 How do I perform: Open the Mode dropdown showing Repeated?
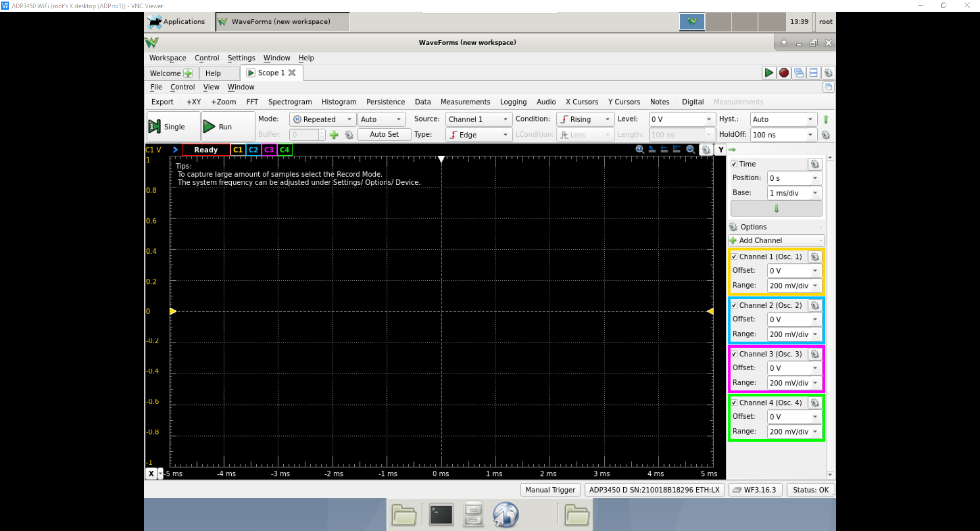[x=323, y=119]
